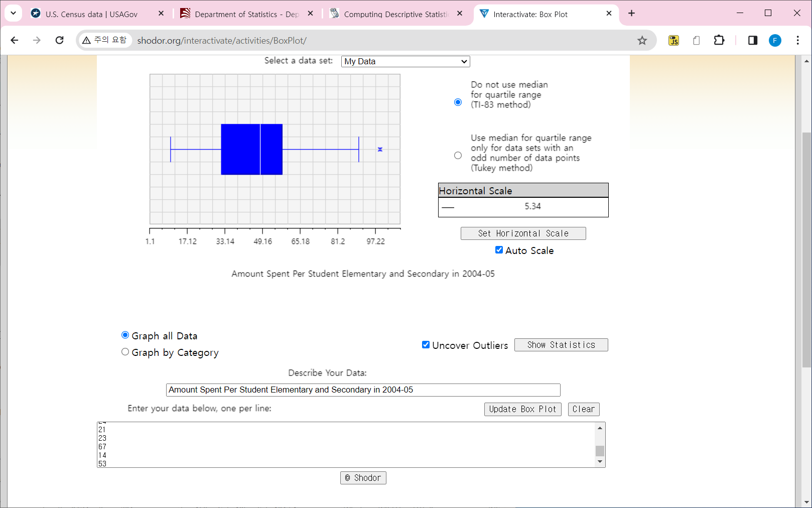Click the Update Box Plot button
The height and width of the screenshot is (508, 812).
(x=522, y=409)
